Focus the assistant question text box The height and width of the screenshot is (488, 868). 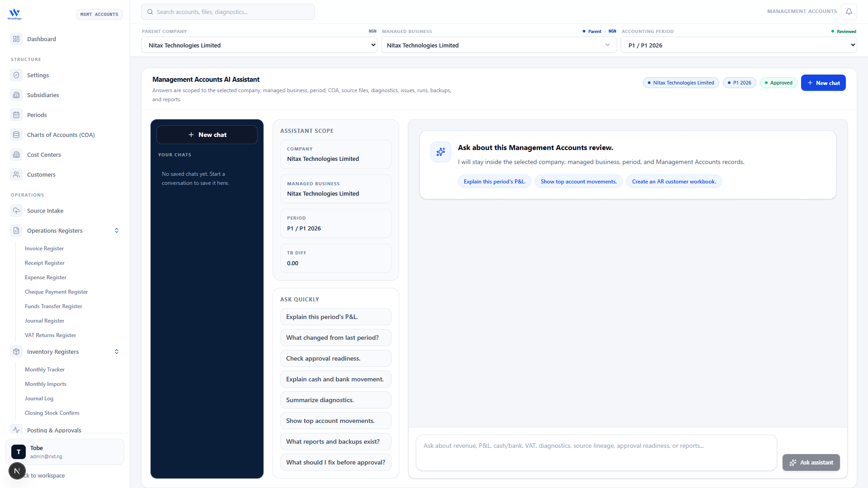click(x=596, y=453)
